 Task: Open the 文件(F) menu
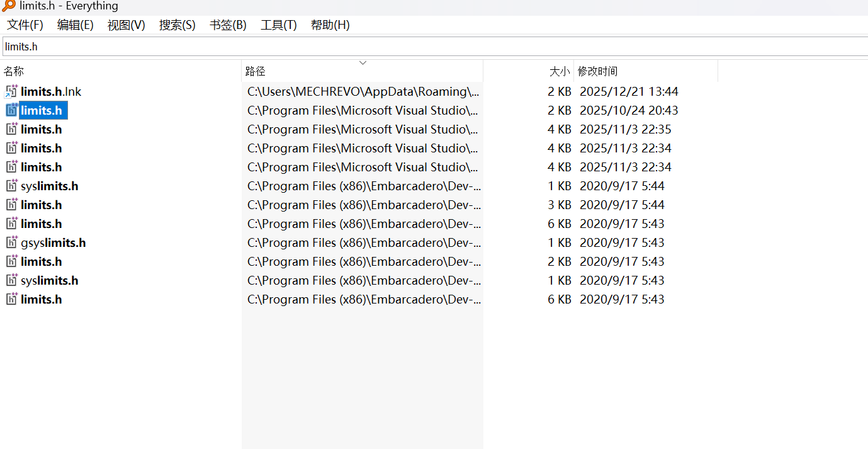coord(25,25)
